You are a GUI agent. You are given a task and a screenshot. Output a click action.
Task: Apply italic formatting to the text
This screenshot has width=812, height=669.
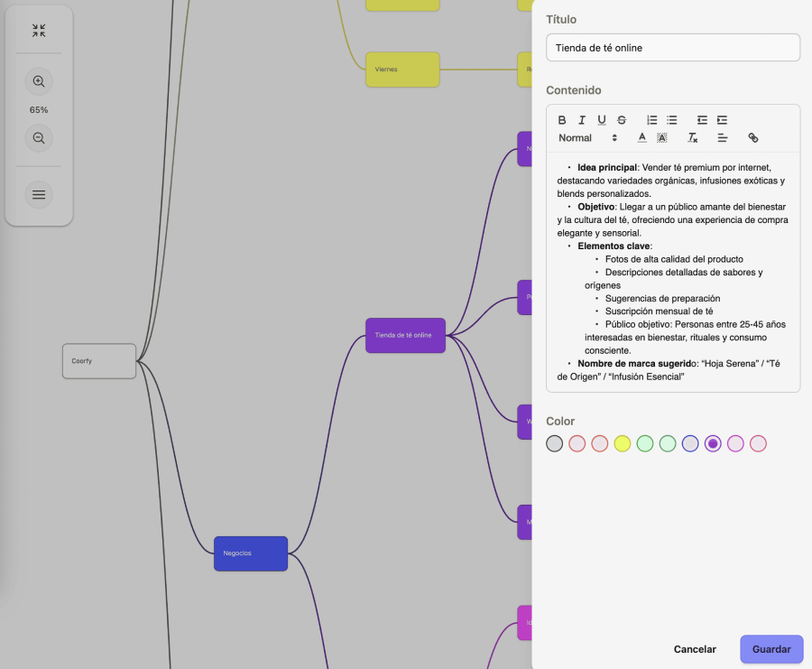582,120
